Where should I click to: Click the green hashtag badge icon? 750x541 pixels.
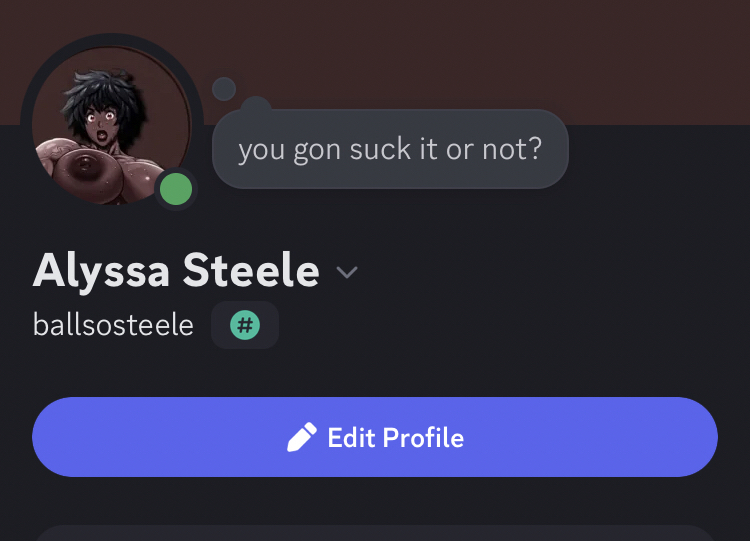244,325
